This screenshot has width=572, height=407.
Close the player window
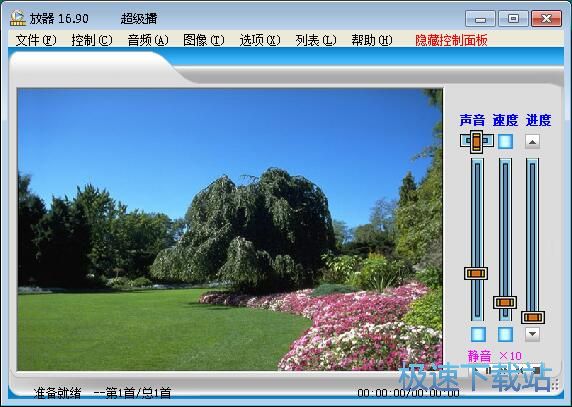pyautogui.click(x=546, y=19)
